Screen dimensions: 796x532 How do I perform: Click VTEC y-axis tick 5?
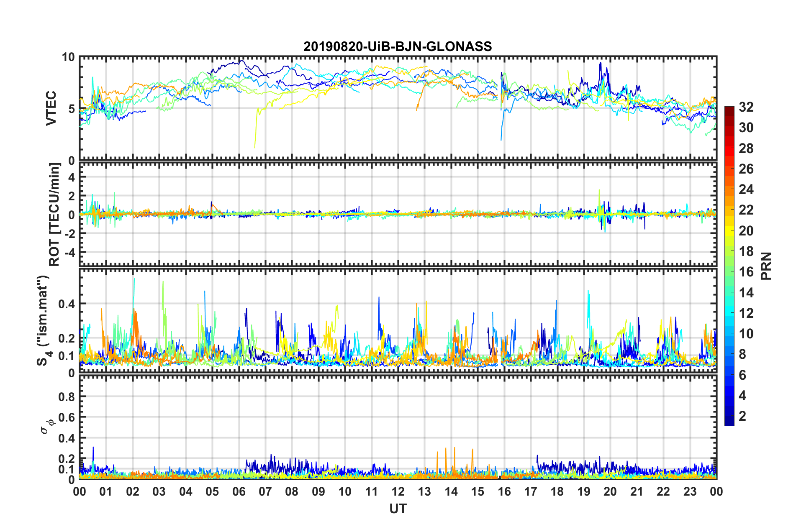coord(72,109)
